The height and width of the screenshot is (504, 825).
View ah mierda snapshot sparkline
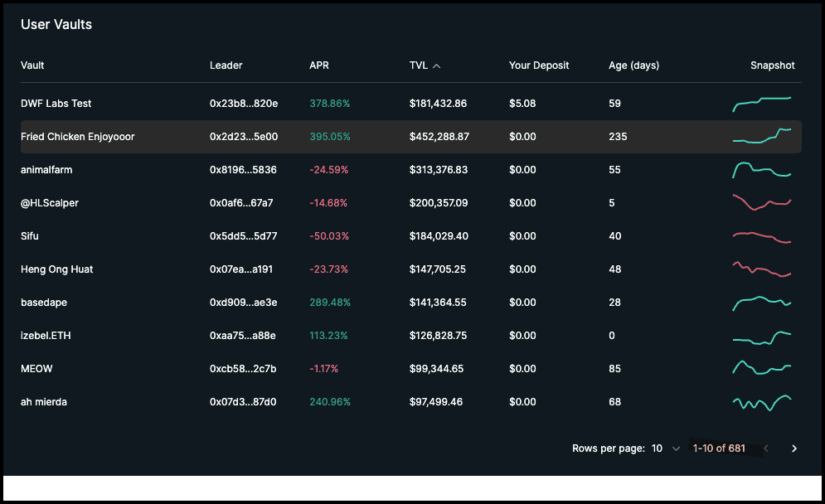point(762,403)
